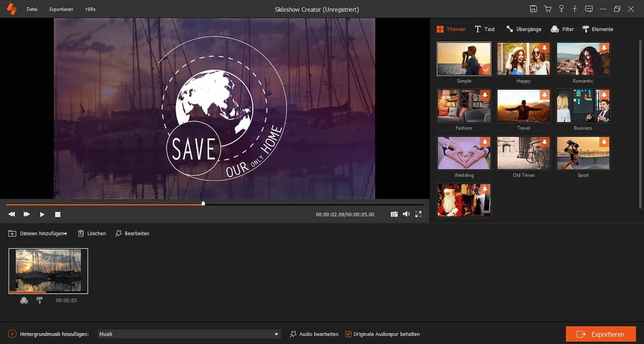Click Audio bearbeiten

point(314,334)
